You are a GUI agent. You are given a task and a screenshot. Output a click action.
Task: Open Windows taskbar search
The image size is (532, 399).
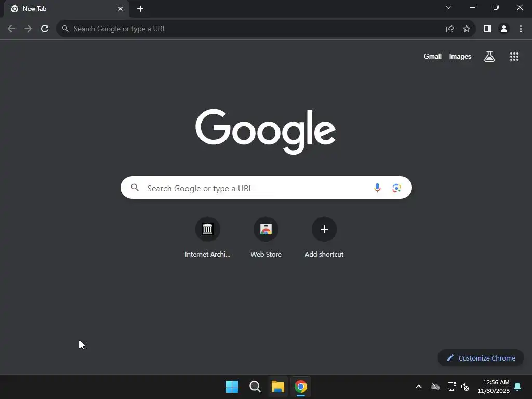pyautogui.click(x=255, y=387)
